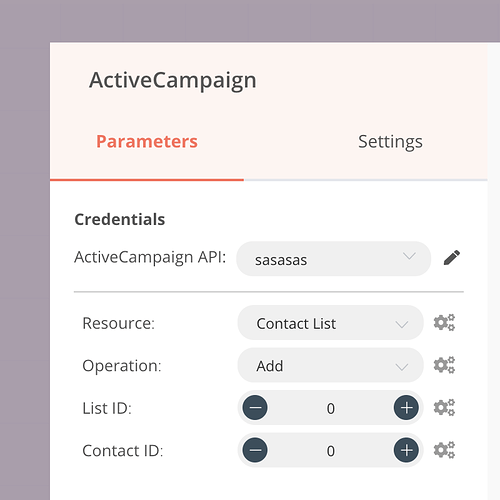Open the Resource dropdown showing Contact List
The width and height of the screenshot is (500, 500).
point(330,323)
